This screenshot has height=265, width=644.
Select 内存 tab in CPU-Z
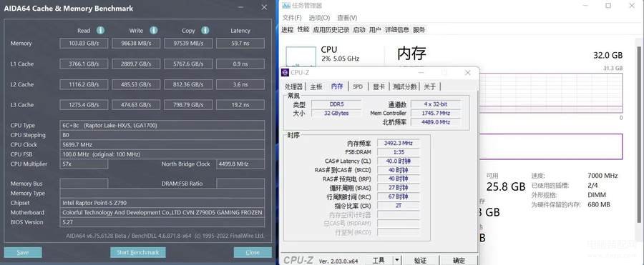337,86
